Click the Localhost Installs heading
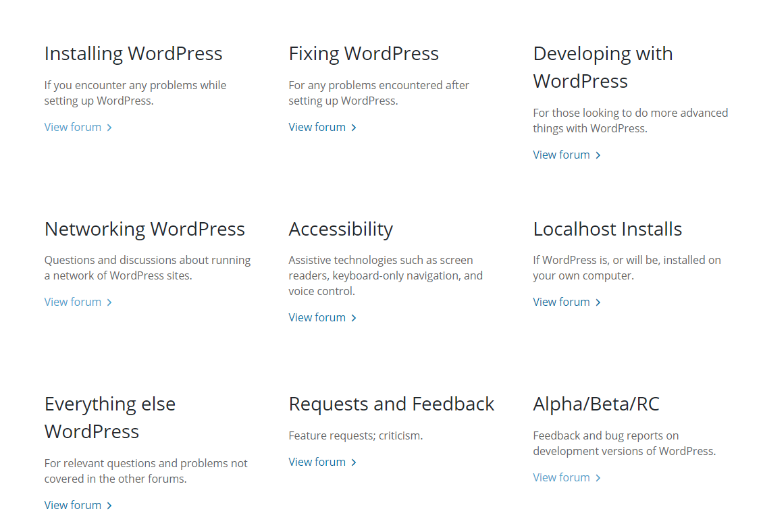This screenshot has height=532, width=763. coord(607,230)
